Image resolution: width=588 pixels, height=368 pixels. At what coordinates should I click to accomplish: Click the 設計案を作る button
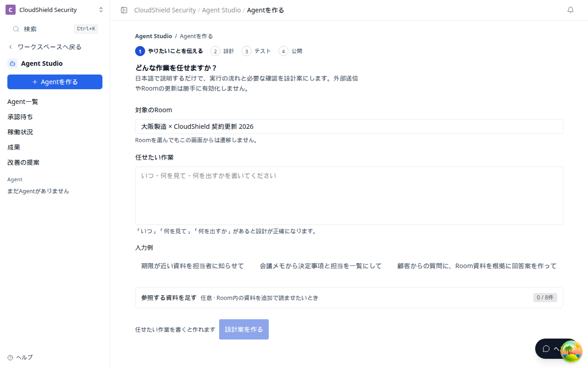tap(244, 329)
